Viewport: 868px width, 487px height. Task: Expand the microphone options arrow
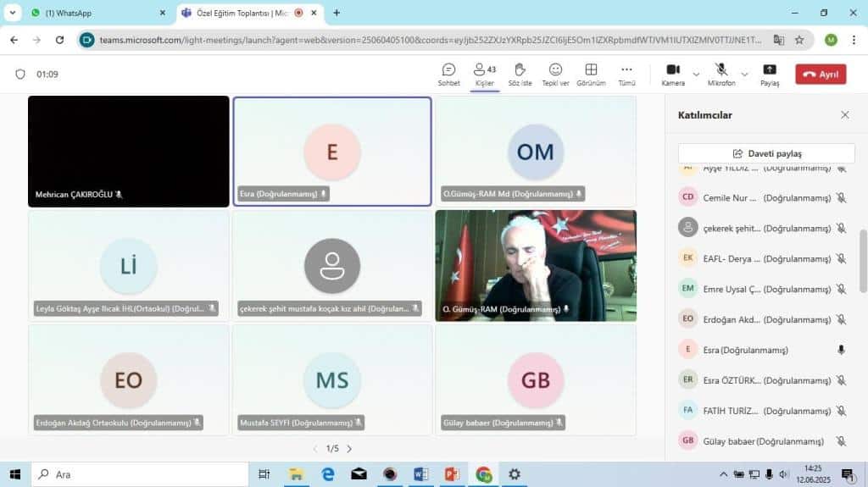(x=744, y=75)
